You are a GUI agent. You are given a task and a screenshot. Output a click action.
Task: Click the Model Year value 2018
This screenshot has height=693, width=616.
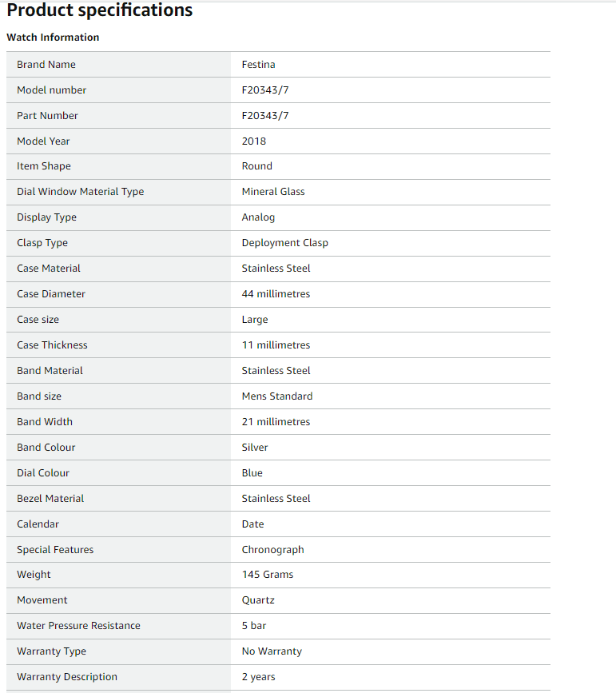click(x=253, y=141)
